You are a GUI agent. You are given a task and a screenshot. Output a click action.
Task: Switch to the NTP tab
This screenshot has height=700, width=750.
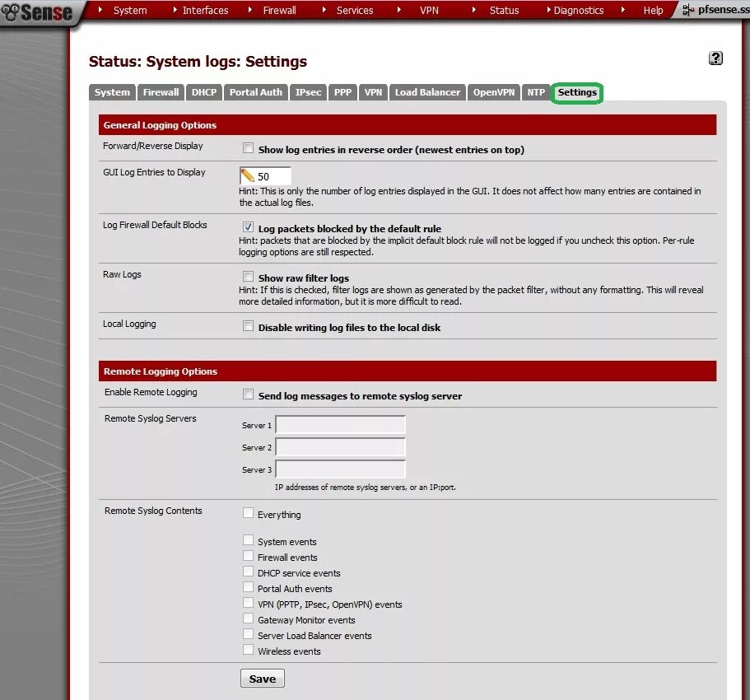536,92
